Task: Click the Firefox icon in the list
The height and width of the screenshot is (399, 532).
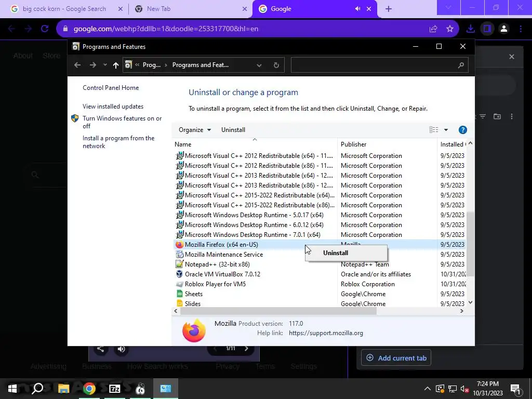Action: (179, 245)
